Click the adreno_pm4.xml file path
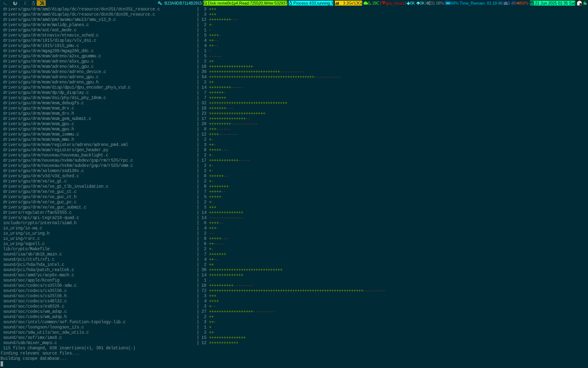The image size is (588, 368). pos(66,145)
